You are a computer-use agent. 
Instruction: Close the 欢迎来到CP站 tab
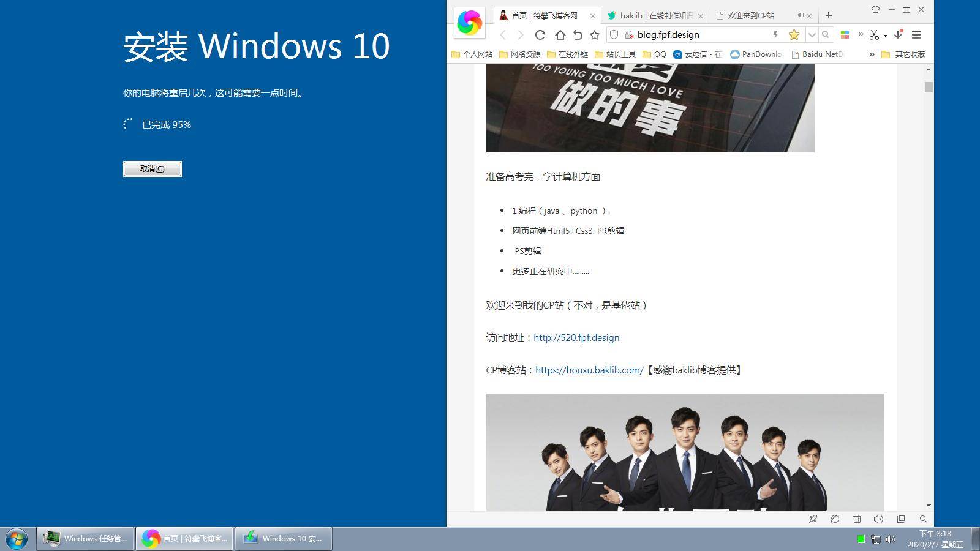pyautogui.click(x=809, y=16)
